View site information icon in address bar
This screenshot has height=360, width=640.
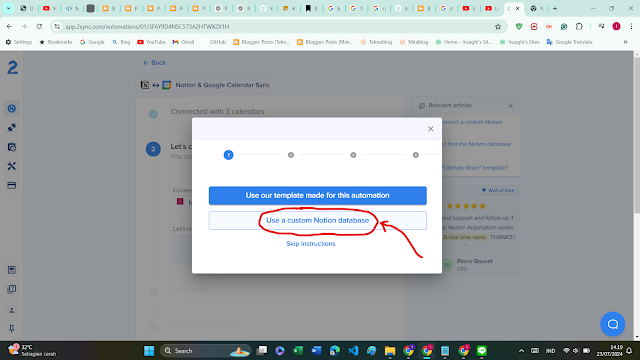pyautogui.click(x=57, y=27)
